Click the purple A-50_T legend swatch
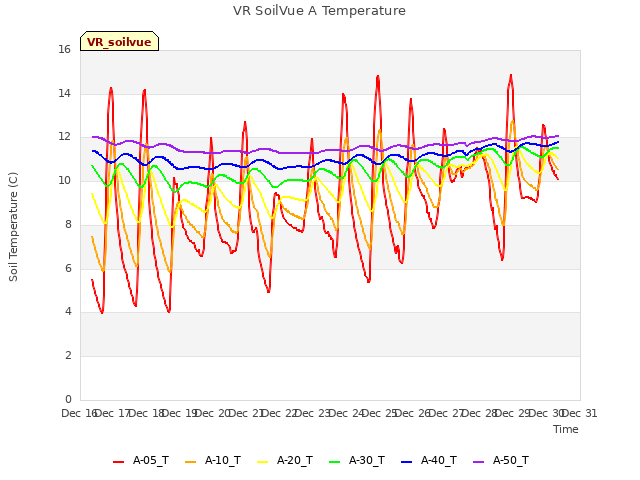Screen dimensions: 640x480 coord(478,462)
